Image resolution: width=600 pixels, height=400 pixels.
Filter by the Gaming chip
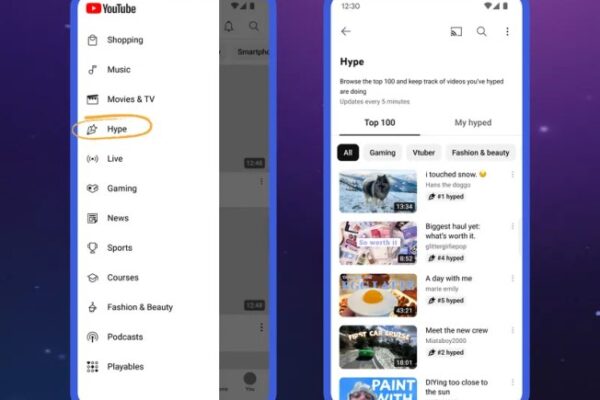tap(382, 153)
